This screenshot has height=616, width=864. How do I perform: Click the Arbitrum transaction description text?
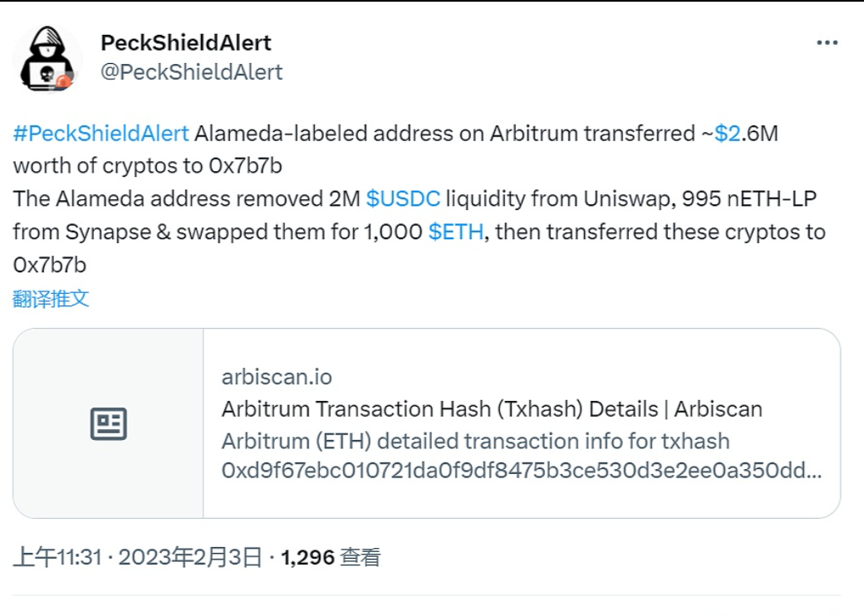point(477,441)
